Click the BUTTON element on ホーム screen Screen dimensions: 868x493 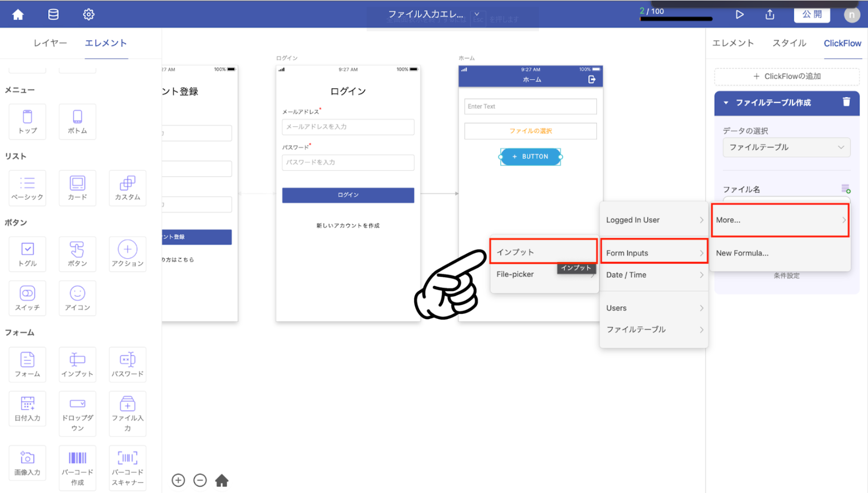[530, 157]
